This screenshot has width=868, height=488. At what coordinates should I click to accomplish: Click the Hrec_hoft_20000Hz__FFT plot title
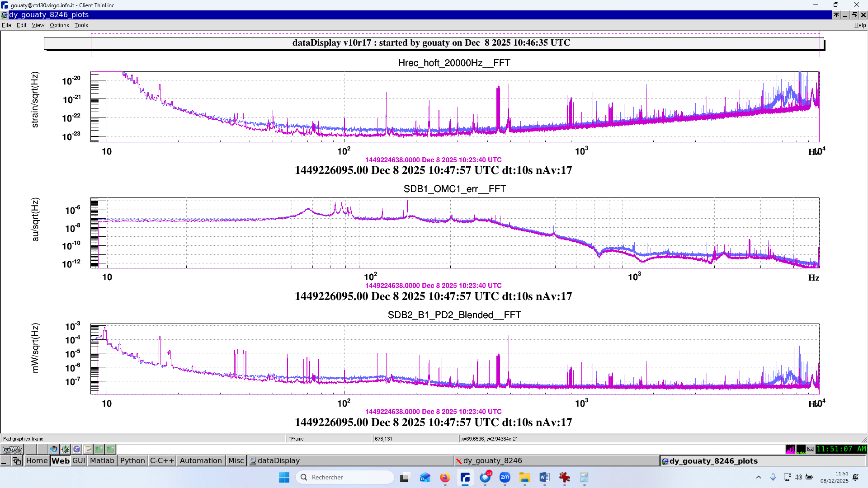(454, 63)
